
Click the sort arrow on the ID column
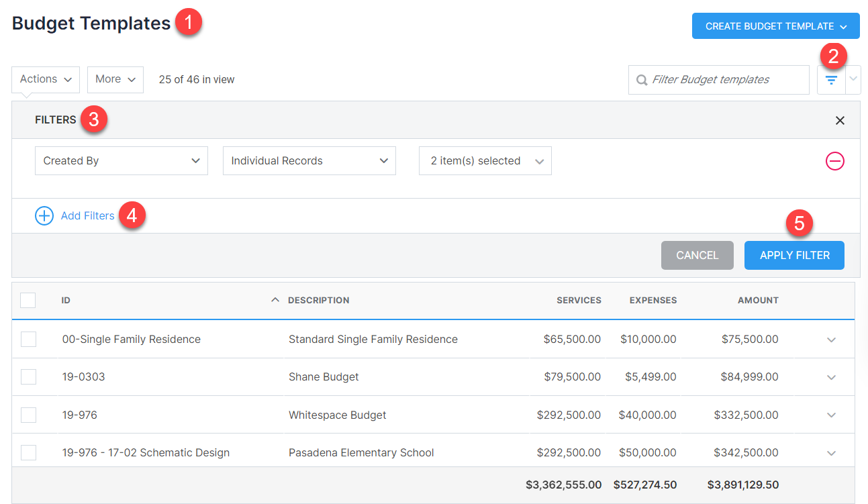(x=275, y=299)
